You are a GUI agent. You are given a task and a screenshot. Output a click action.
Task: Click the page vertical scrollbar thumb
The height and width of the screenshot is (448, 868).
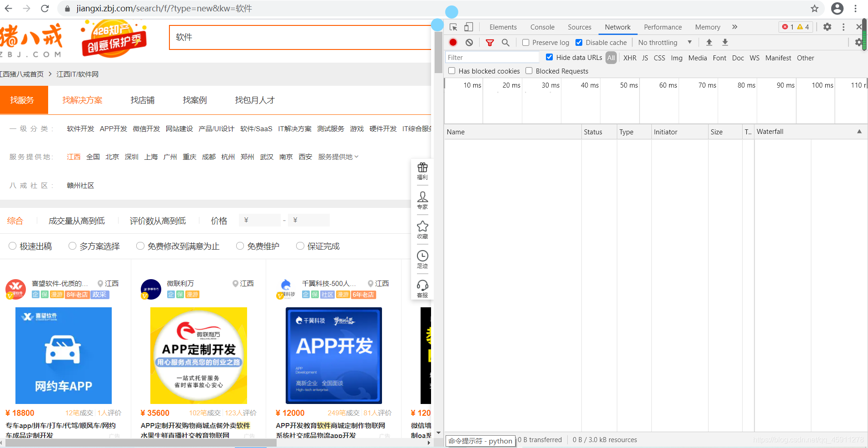[438, 52]
